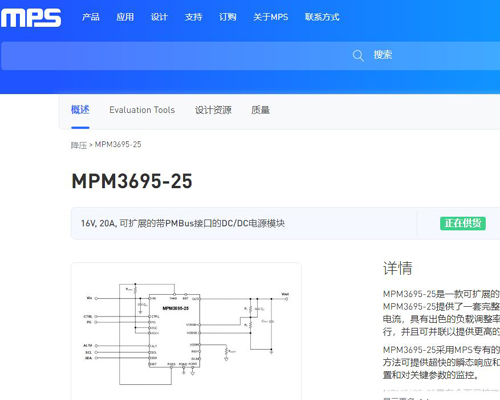Open the 支持 menu
500x400 pixels.
tap(193, 17)
